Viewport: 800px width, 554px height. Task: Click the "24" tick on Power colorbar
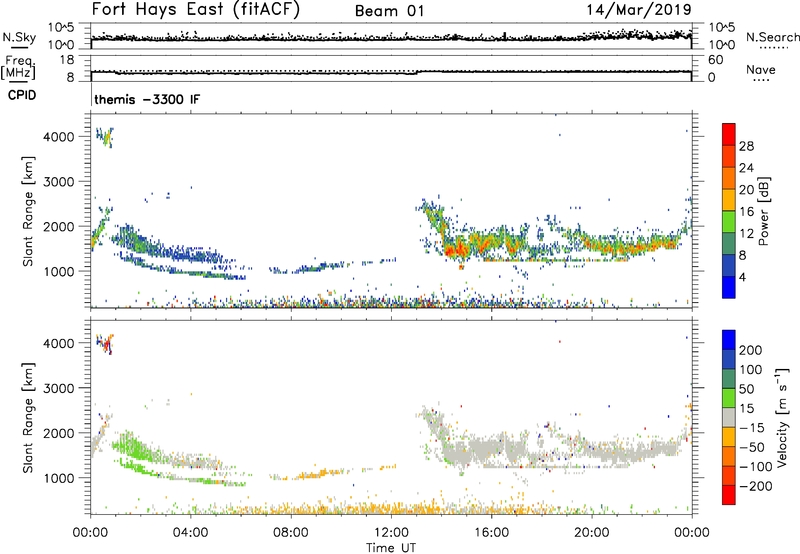tap(746, 168)
